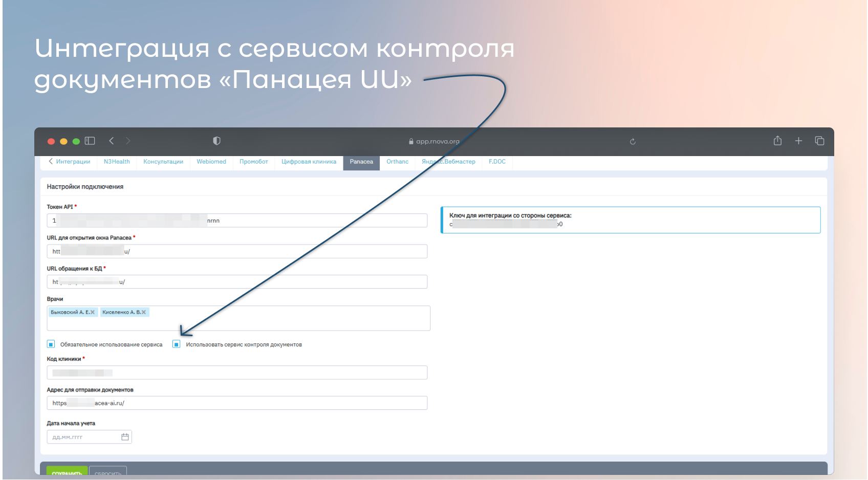Click the Код клиники input field
This screenshot has height=480, width=868.
[236, 373]
